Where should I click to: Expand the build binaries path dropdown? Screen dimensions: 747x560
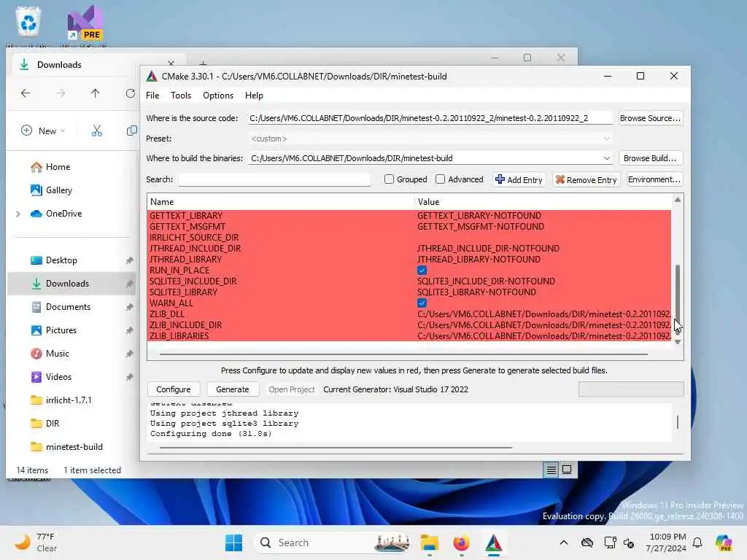coord(606,158)
